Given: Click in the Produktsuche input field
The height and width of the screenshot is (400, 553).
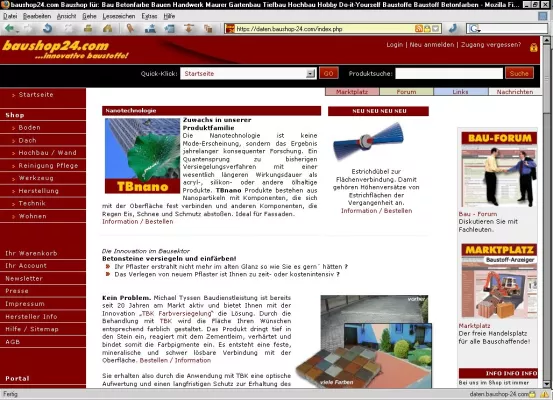Looking at the screenshot, I should [x=449, y=73].
